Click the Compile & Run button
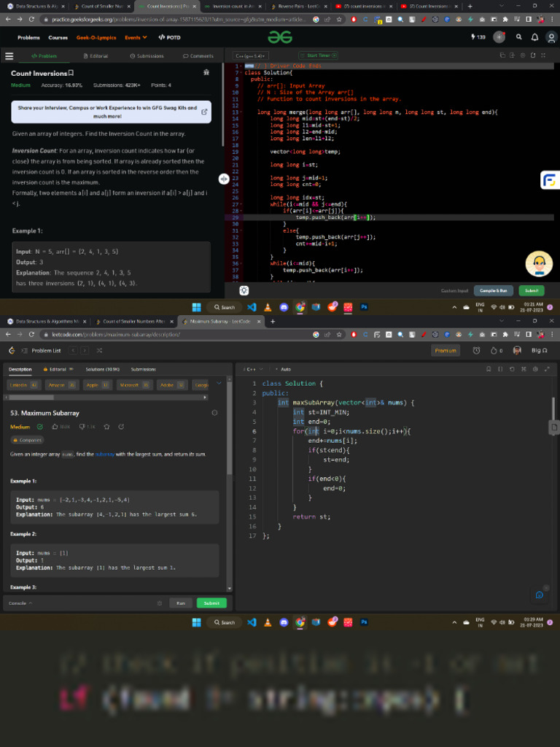This screenshot has width=560, height=747. coord(494,290)
